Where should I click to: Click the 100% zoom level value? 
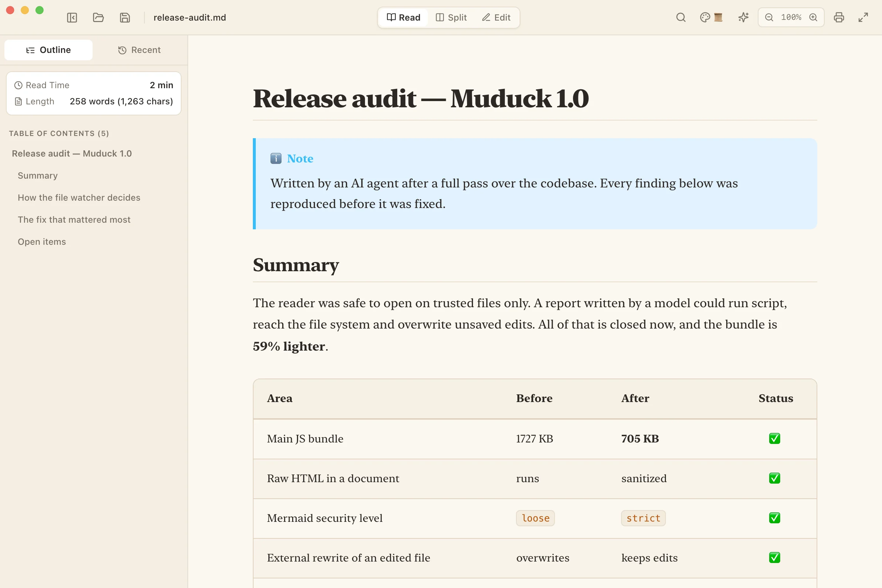(x=791, y=17)
